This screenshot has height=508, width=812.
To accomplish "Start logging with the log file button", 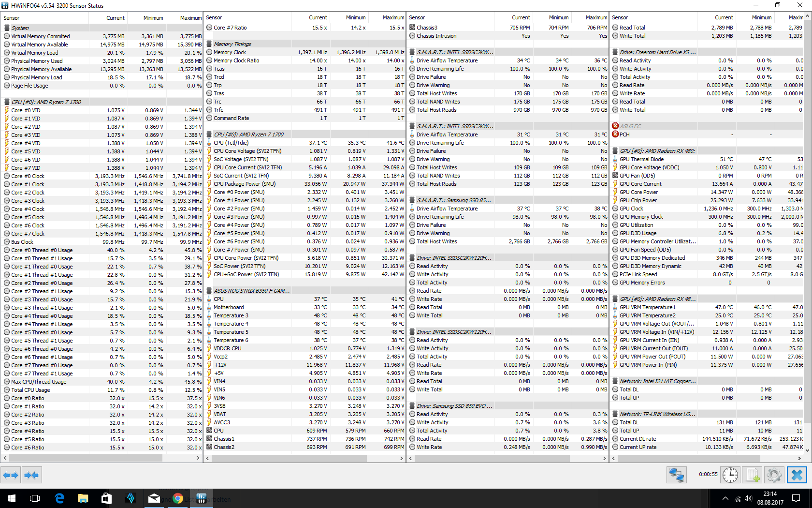I will (x=753, y=475).
